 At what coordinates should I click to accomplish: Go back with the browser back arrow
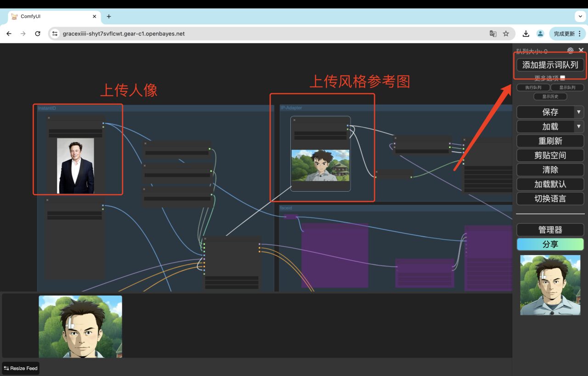click(x=9, y=34)
